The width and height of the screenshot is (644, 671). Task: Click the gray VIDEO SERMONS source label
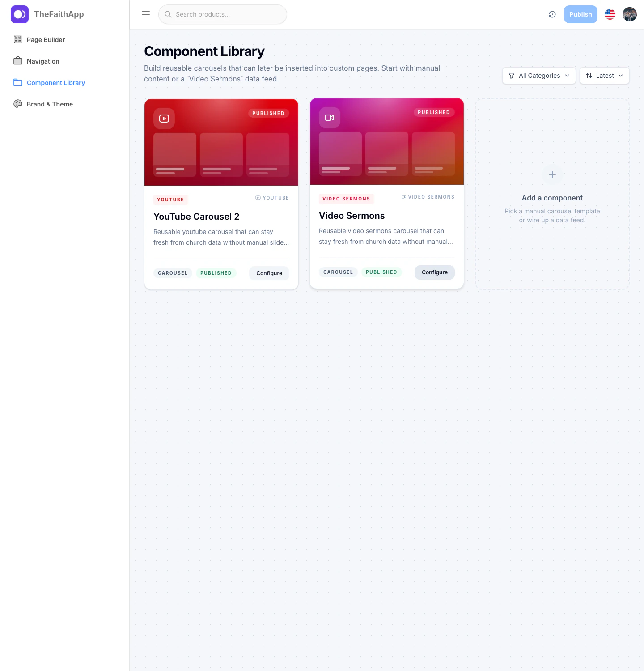coord(428,197)
